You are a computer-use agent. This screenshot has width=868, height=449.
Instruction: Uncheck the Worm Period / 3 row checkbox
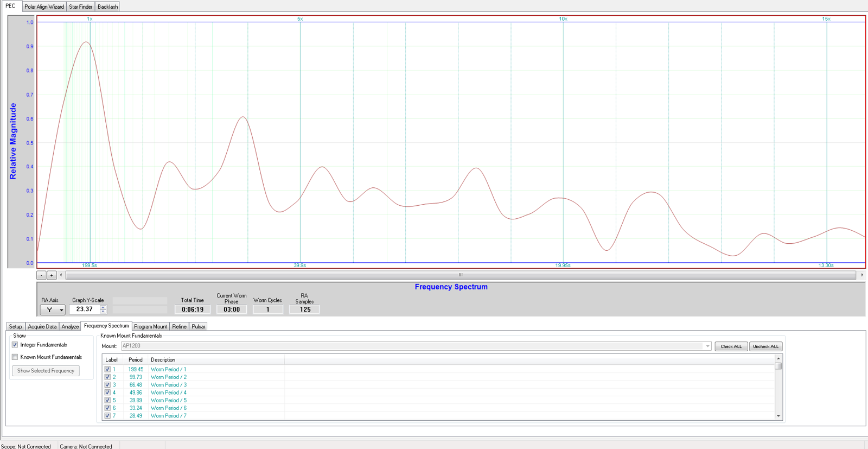(107, 385)
